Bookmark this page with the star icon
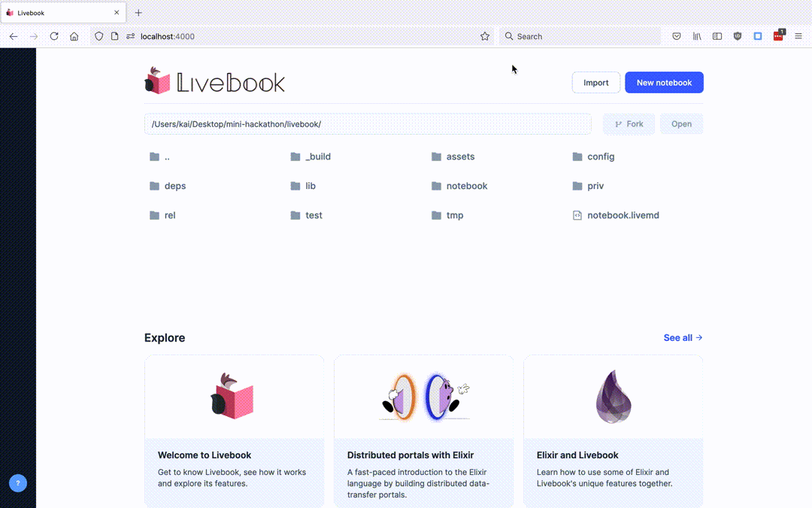The width and height of the screenshot is (812, 508). [485, 36]
